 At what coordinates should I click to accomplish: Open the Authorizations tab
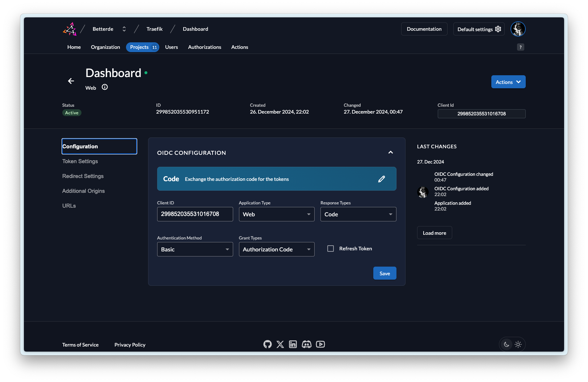point(205,47)
